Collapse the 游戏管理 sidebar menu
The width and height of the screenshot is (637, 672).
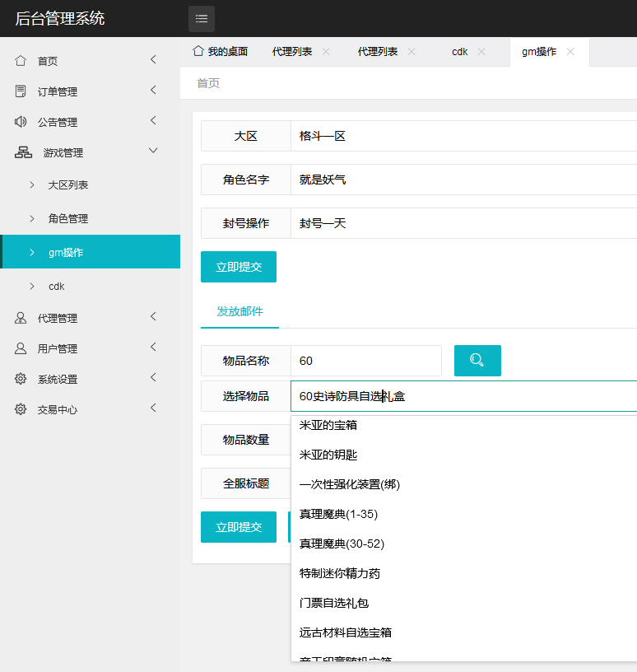coord(90,152)
